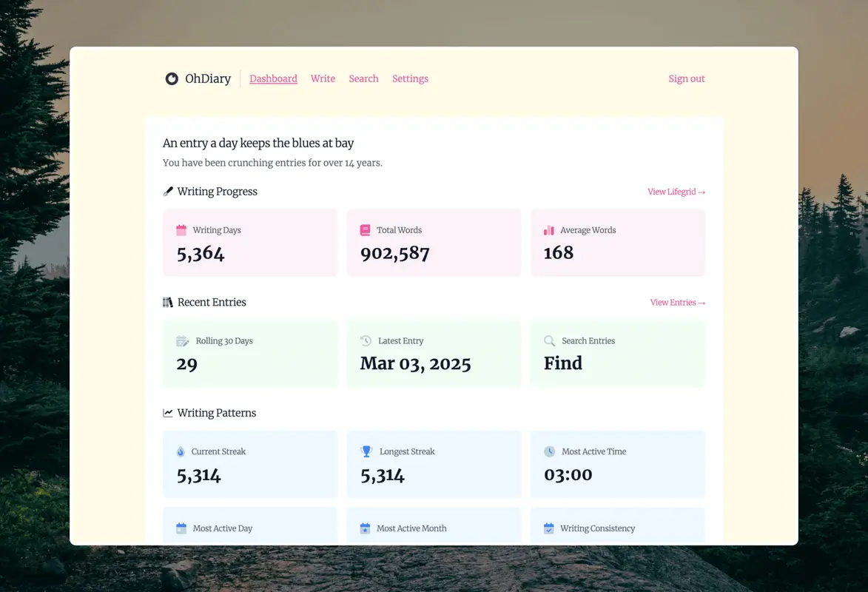Click the Sign out link
Viewport: 868px width, 592px height.
pos(686,78)
